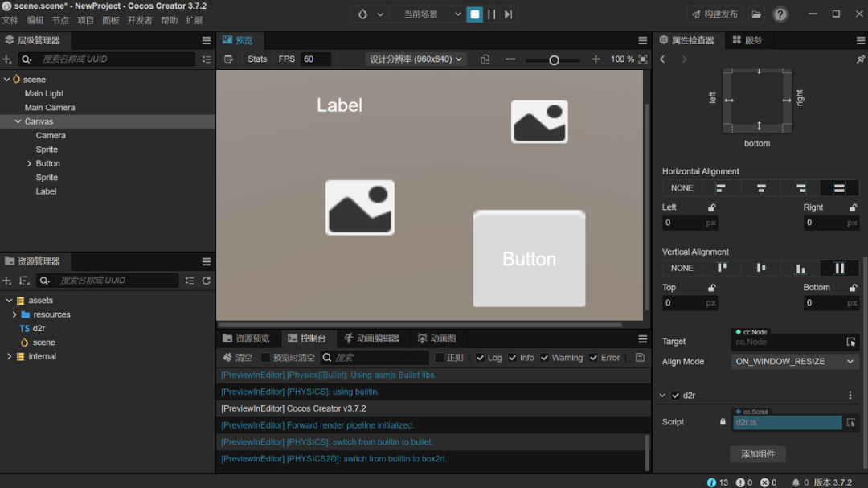Open the 节点 menu
The height and width of the screenshot is (488, 868).
60,20
